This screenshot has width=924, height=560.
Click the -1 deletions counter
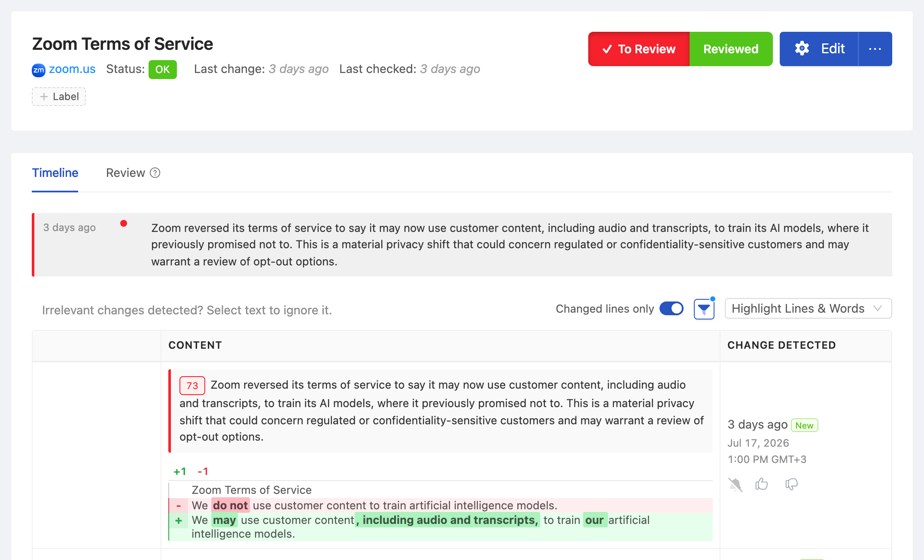click(x=203, y=472)
